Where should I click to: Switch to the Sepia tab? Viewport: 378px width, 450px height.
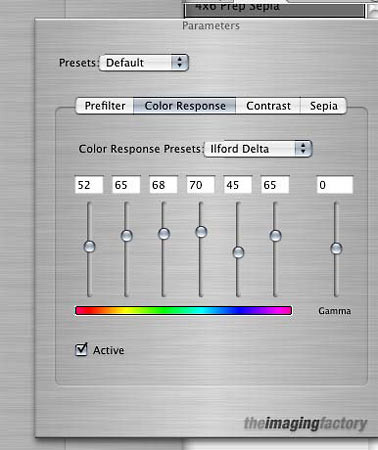(x=323, y=106)
